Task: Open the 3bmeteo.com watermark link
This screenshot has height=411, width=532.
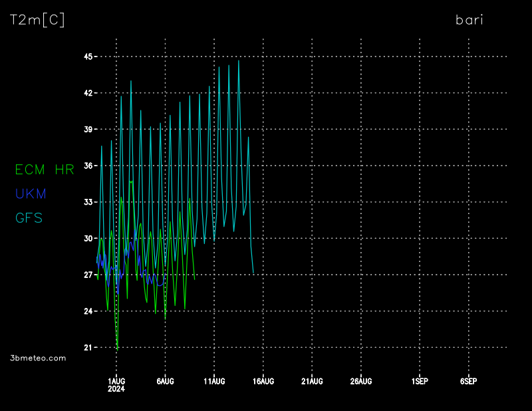Action: click(39, 358)
